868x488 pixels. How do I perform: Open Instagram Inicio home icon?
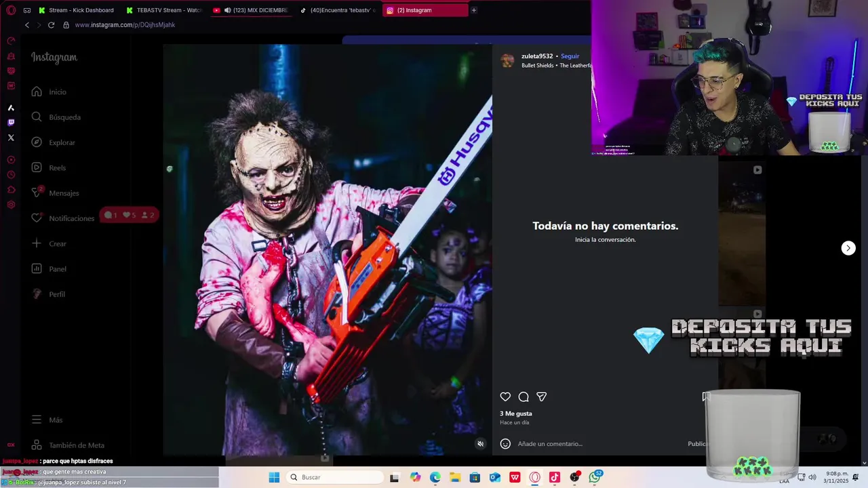pyautogui.click(x=37, y=91)
